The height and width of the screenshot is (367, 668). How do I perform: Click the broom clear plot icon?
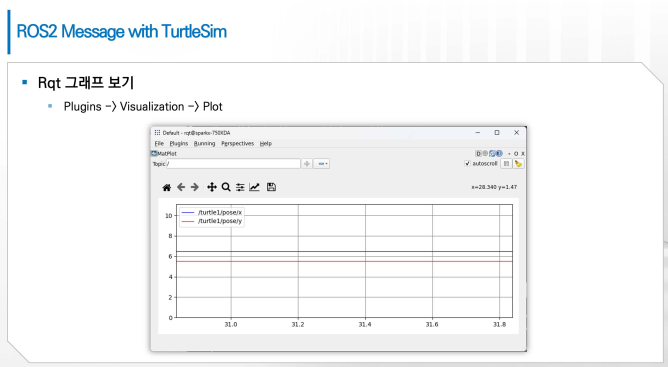pos(518,163)
